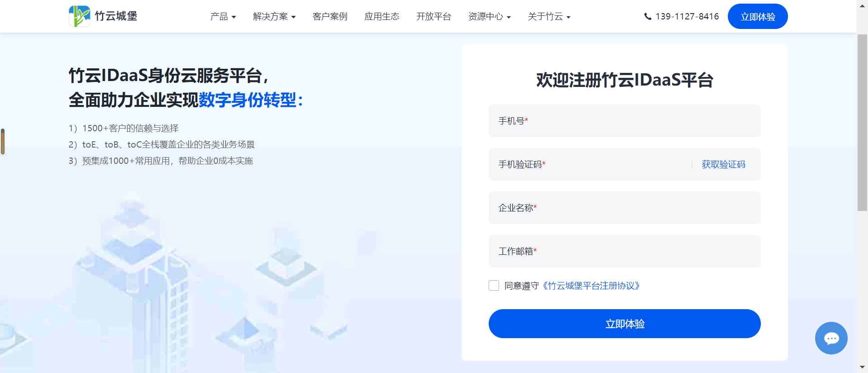Screen dimensions: 868x373
Task: Expand the 资源中心 dropdown menu
Action: pos(489,17)
